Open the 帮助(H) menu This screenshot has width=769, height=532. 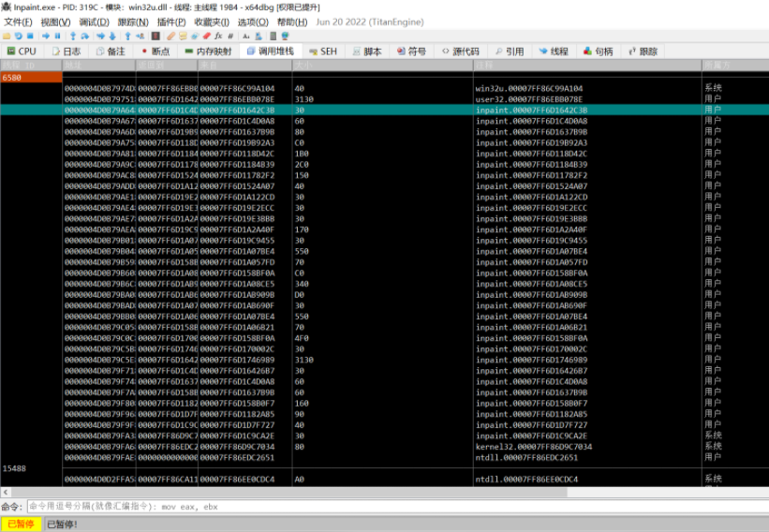(292, 22)
